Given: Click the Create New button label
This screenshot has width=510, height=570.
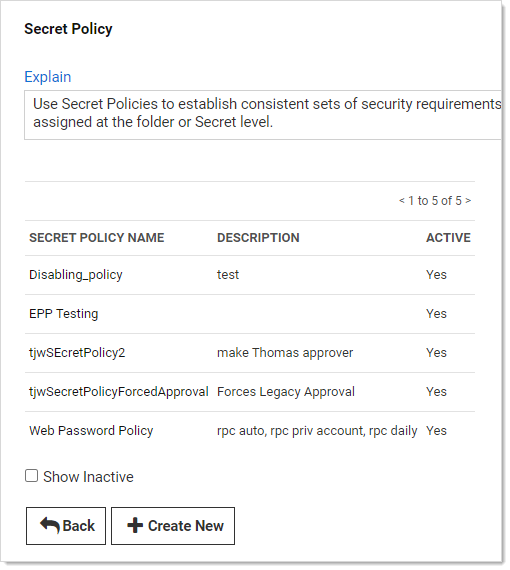Looking at the screenshot, I should coord(186,526).
